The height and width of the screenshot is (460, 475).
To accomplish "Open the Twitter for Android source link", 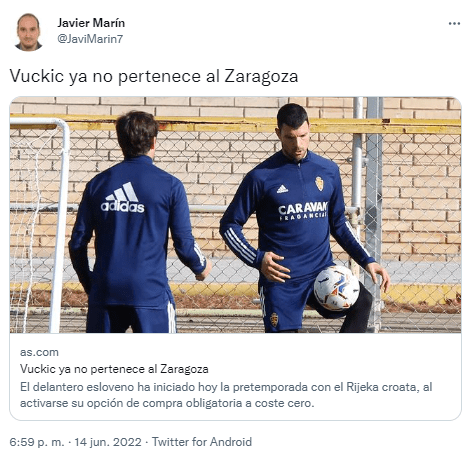I will click(202, 442).
